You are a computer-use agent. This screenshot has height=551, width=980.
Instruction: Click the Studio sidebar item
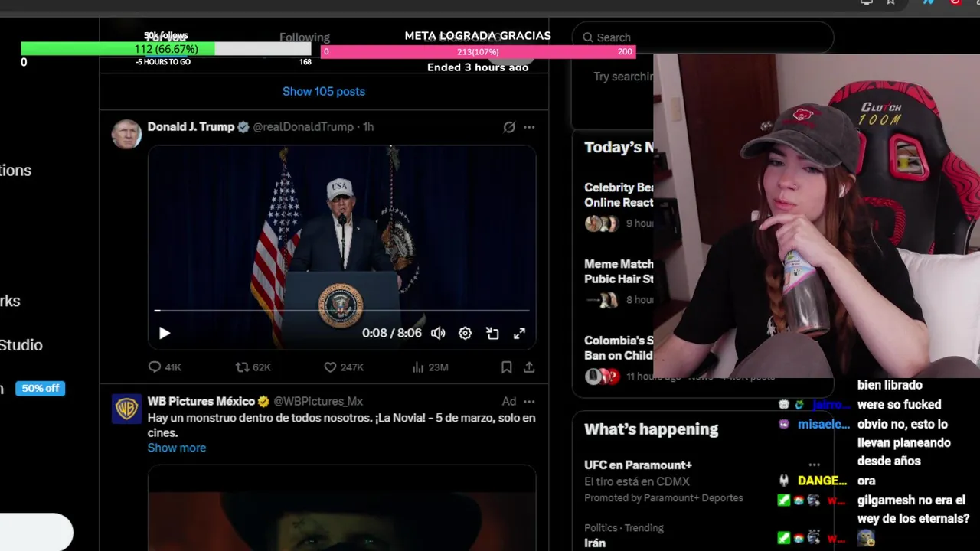[21, 345]
